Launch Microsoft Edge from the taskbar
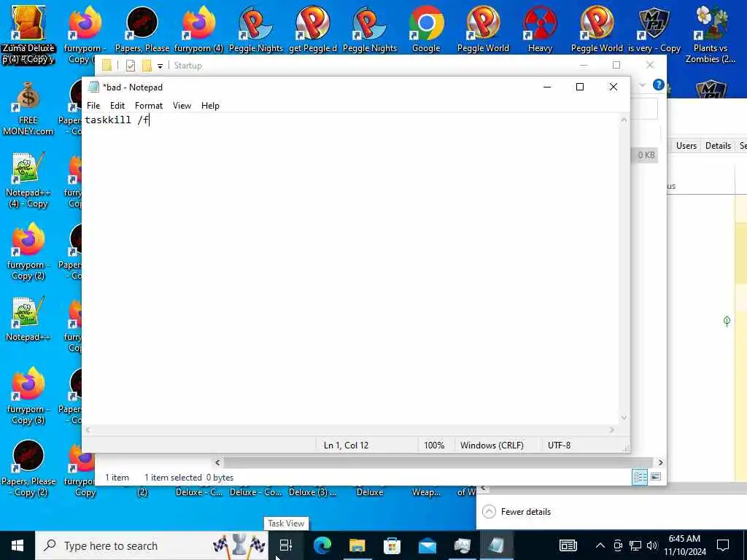 tap(322, 545)
